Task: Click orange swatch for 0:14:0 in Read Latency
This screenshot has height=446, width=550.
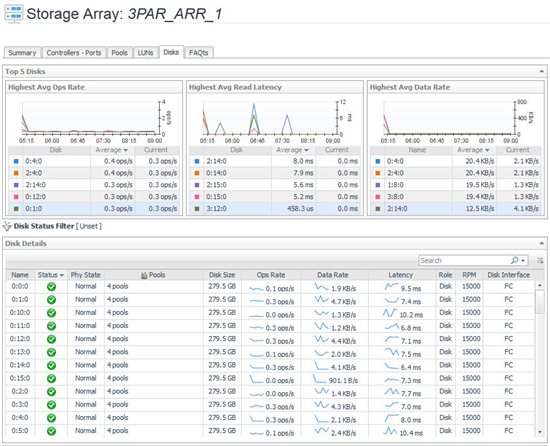Action: pos(197,173)
